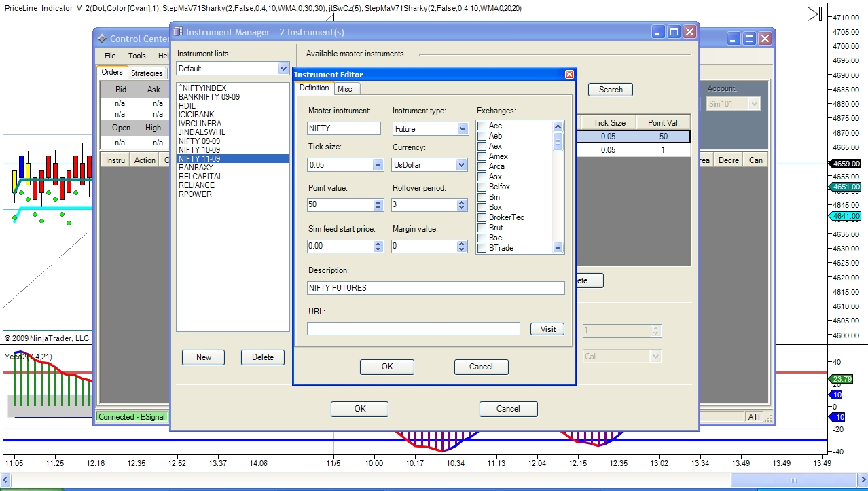This screenshot has height=491, width=868.
Task: Increase the Rollover period stepper
Action: tap(463, 202)
